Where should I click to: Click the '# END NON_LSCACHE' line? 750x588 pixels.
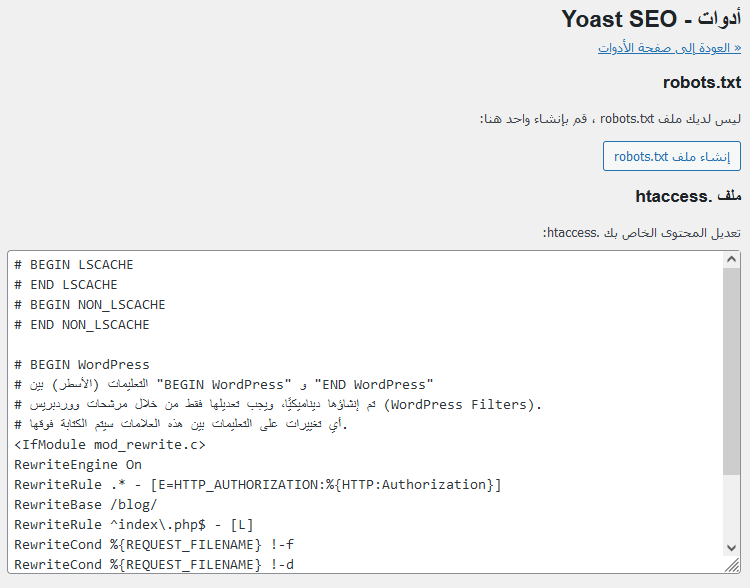click(82, 325)
